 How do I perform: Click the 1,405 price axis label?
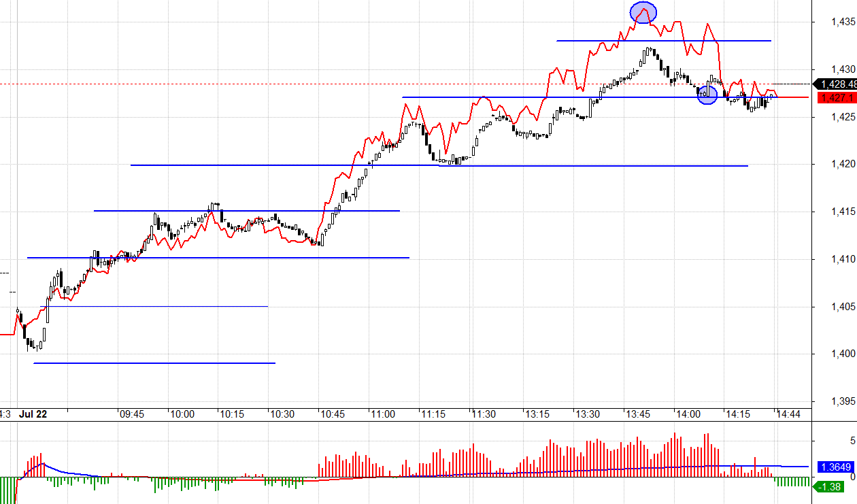[843, 307]
